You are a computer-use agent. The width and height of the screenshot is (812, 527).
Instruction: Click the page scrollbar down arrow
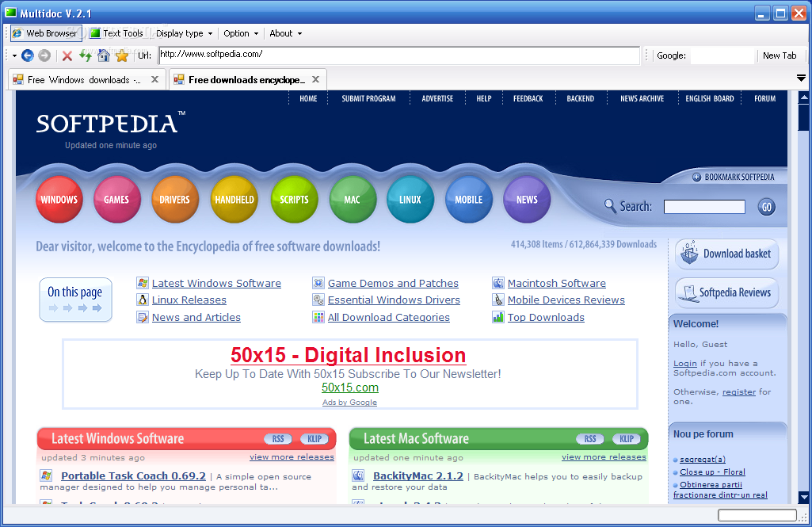(x=804, y=498)
